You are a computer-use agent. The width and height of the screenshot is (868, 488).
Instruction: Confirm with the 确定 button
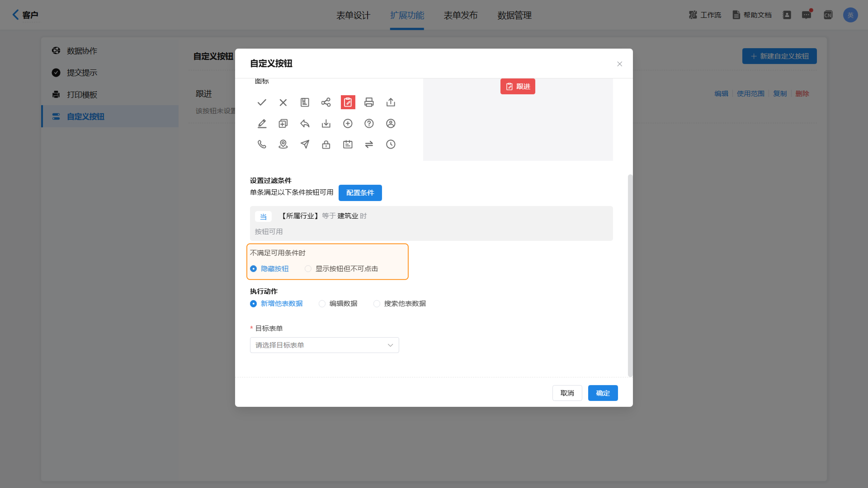[x=603, y=393]
